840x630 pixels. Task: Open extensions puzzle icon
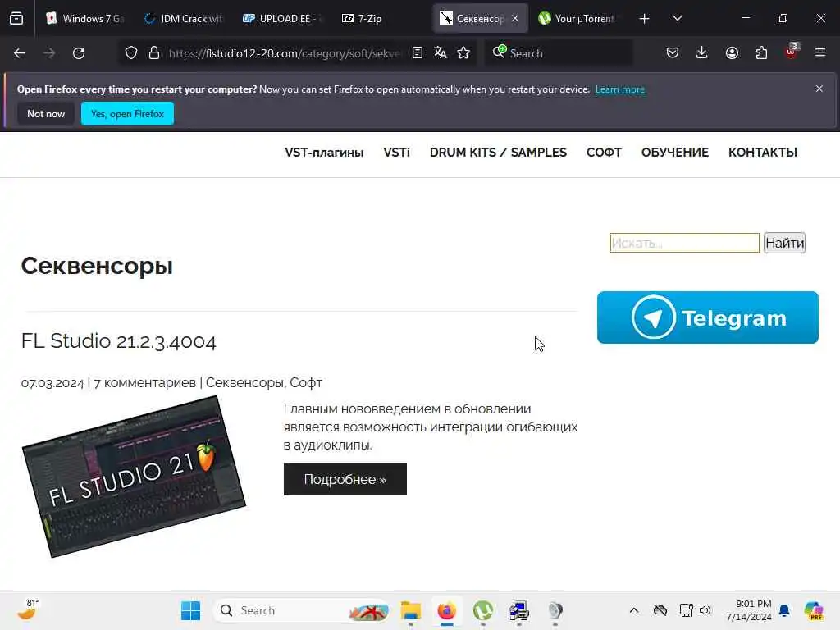(761, 53)
